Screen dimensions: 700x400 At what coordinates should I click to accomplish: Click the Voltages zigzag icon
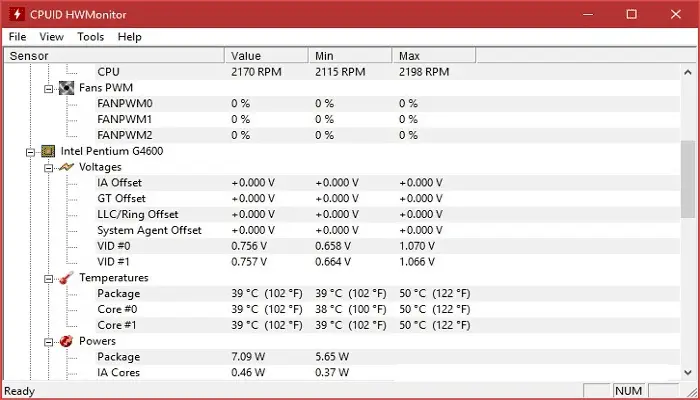click(67, 167)
